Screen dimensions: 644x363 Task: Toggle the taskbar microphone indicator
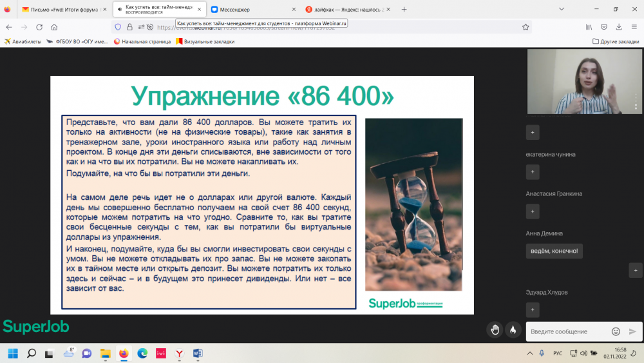coord(542,353)
